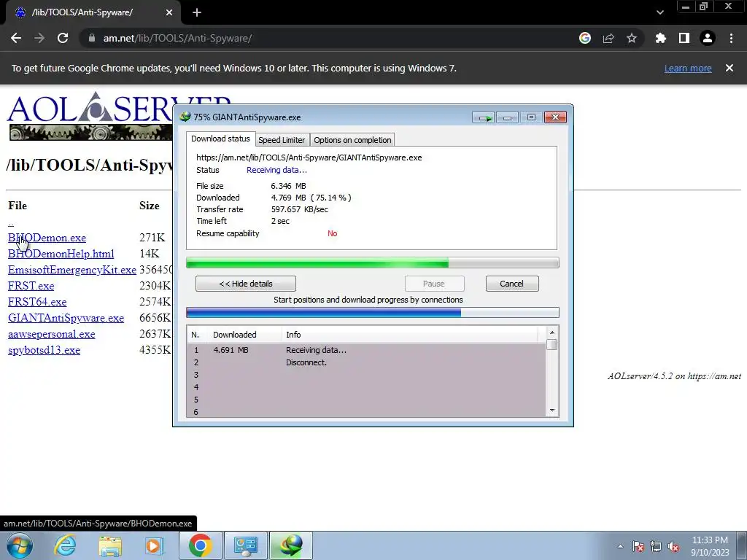747x560 pixels.
Task: Click the IDM green arrow title bar button
Action: click(x=484, y=117)
